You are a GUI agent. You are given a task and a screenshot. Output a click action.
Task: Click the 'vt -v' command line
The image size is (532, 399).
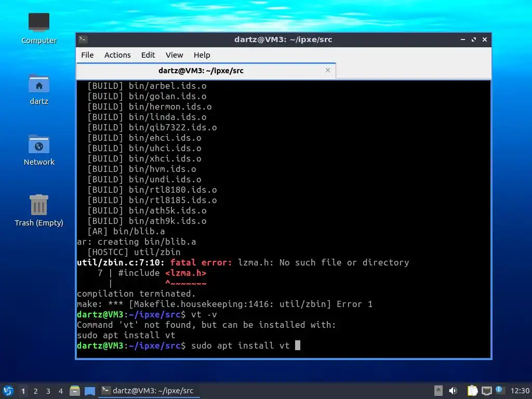pos(204,314)
